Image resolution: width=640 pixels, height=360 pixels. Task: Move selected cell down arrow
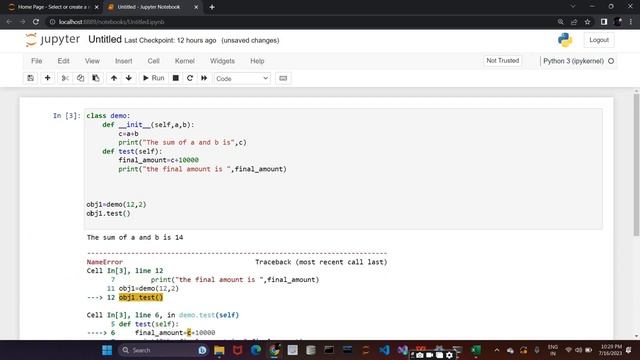click(129, 78)
